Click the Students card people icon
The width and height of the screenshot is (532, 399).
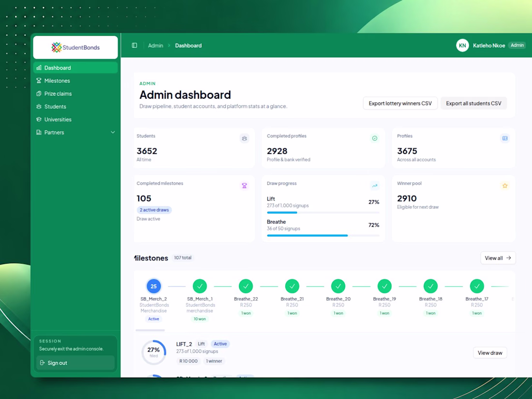[244, 138]
